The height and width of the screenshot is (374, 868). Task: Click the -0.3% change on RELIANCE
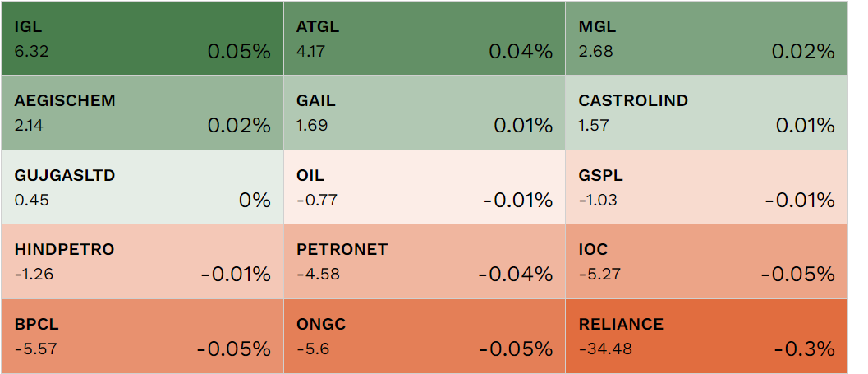click(804, 349)
